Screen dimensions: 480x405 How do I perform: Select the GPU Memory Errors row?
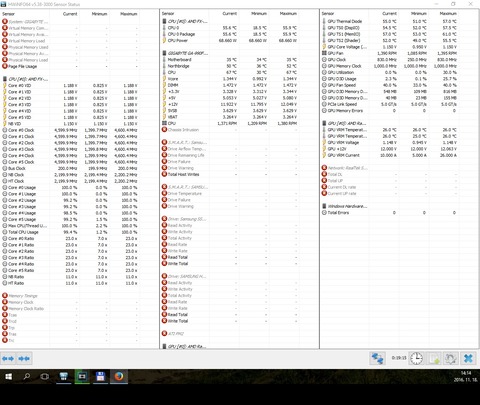pos(390,110)
